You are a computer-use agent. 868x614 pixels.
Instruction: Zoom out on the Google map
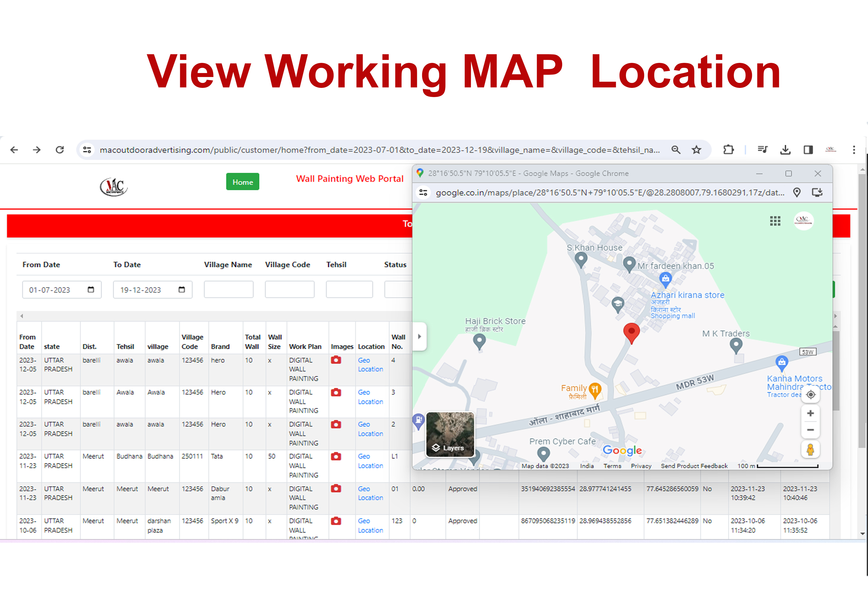click(811, 430)
